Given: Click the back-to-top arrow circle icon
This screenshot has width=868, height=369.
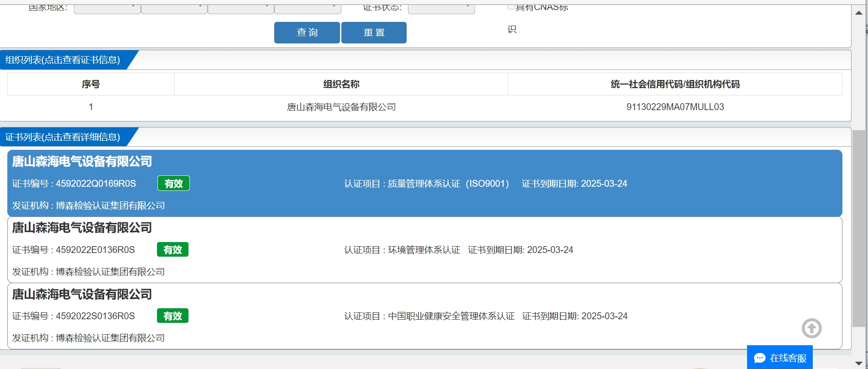Looking at the screenshot, I should pos(811,328).
